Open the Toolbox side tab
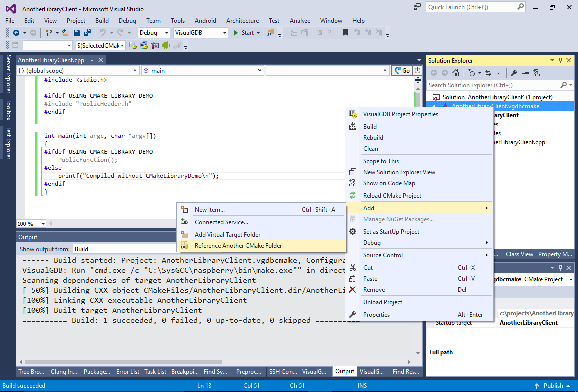Viewport: 578px width, 392px height. point(8,110)
